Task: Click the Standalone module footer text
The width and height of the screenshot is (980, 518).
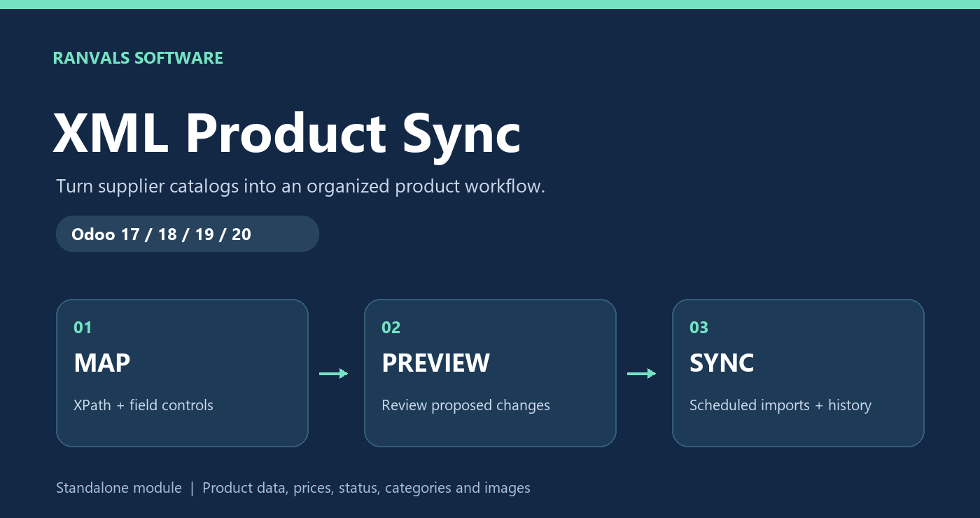Action: coord(119,488)
